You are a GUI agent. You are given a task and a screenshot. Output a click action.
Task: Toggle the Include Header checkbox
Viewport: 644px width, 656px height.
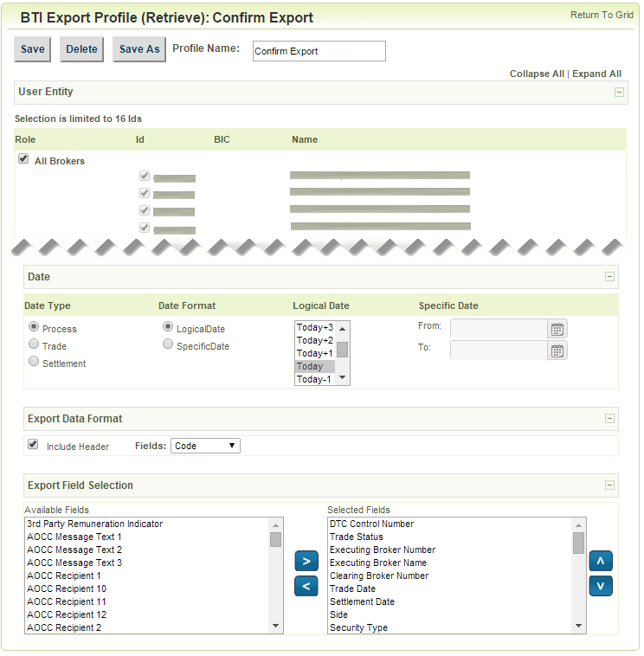click(33, 445)
